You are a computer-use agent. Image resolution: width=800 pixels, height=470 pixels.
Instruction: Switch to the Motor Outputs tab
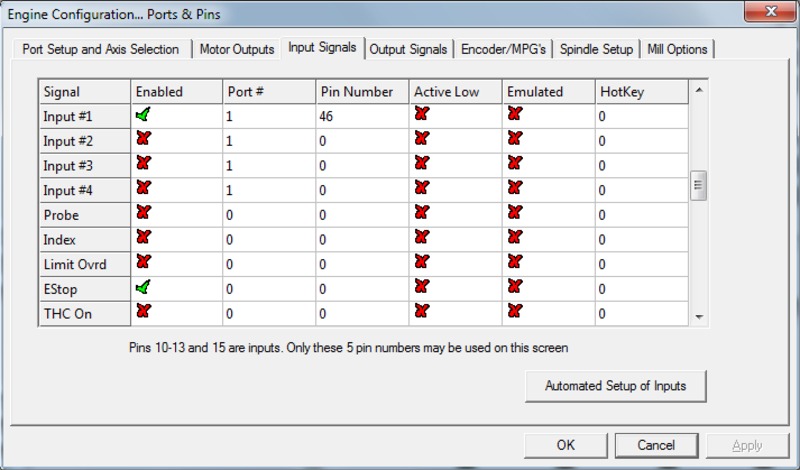click(x=236, y=49)
